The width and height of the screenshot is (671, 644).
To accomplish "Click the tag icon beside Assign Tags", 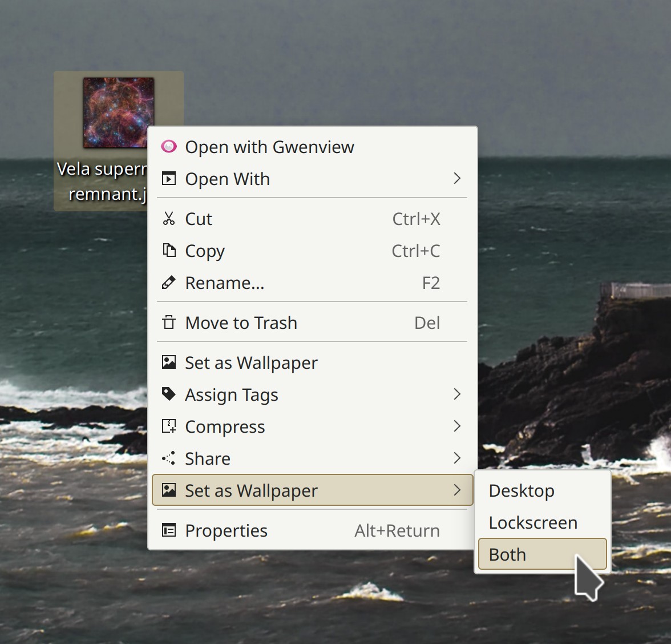I will tap(169, 394).
